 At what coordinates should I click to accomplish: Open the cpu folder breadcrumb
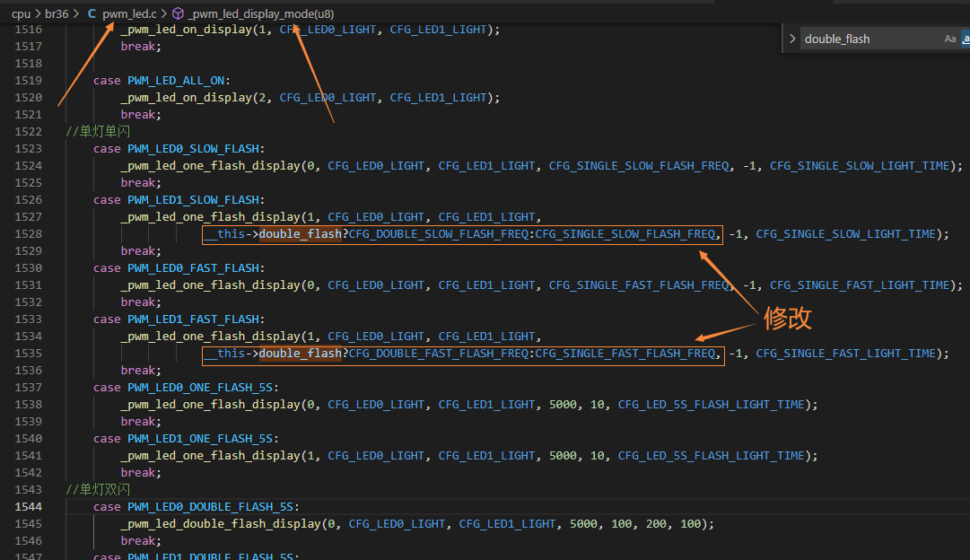coord(21,13)
